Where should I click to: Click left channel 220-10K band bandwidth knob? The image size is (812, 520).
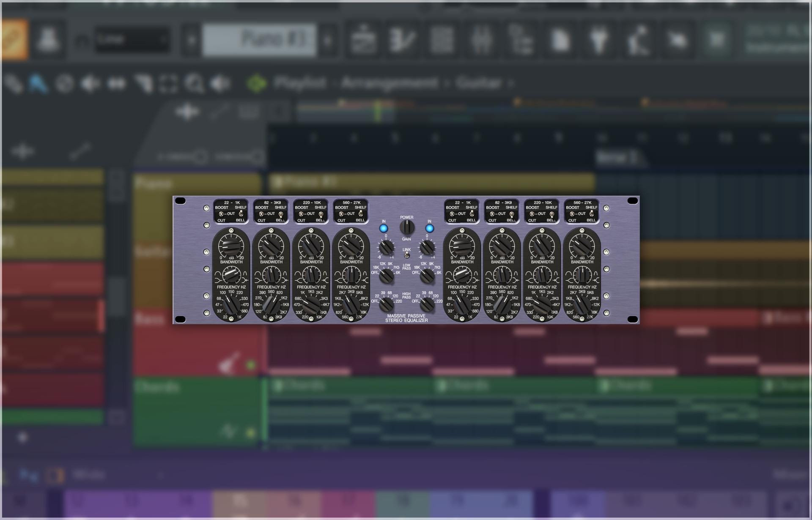point(311,276)
